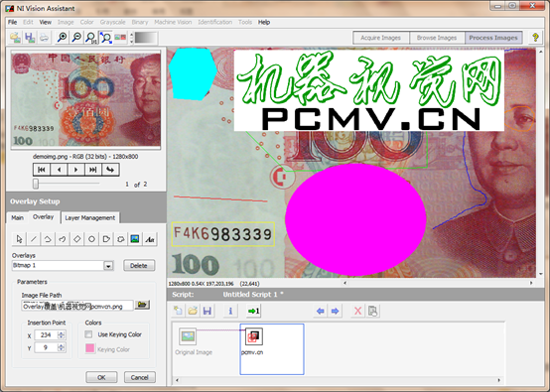Decrease the insertion point Y value

(62, 349)
